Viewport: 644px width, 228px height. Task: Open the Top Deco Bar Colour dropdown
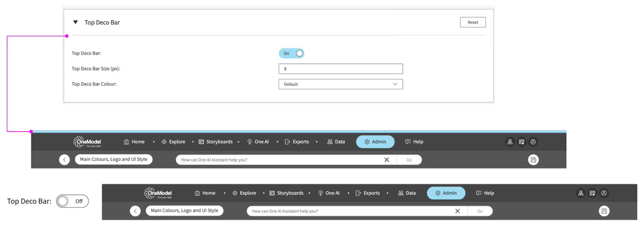(x=341, y=84)
